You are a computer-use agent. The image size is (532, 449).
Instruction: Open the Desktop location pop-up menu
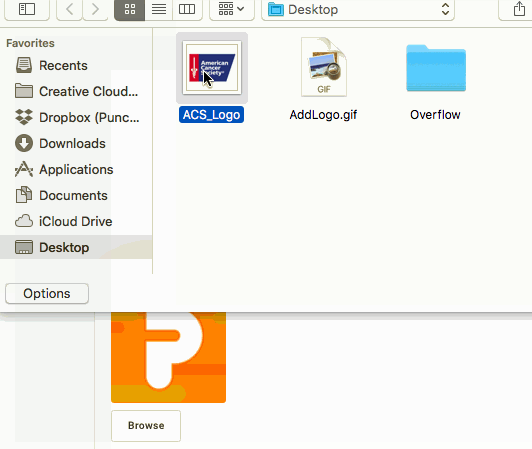coord(358,9)
